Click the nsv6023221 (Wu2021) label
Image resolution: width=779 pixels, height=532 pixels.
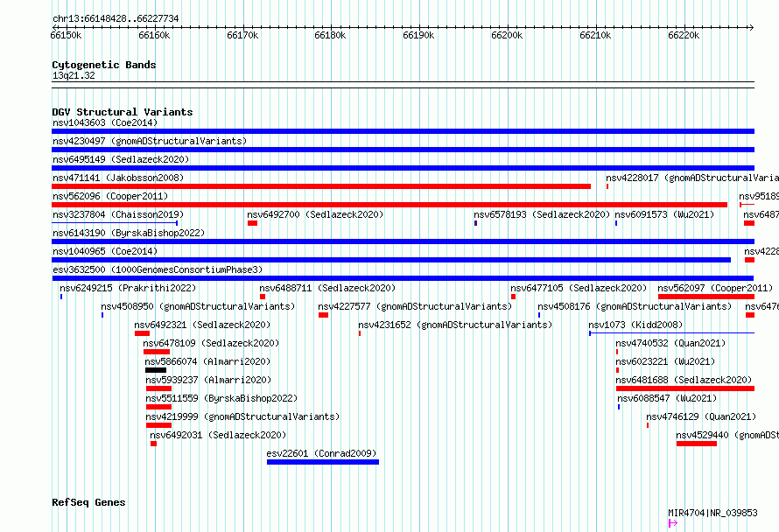[x=665, y=361]
